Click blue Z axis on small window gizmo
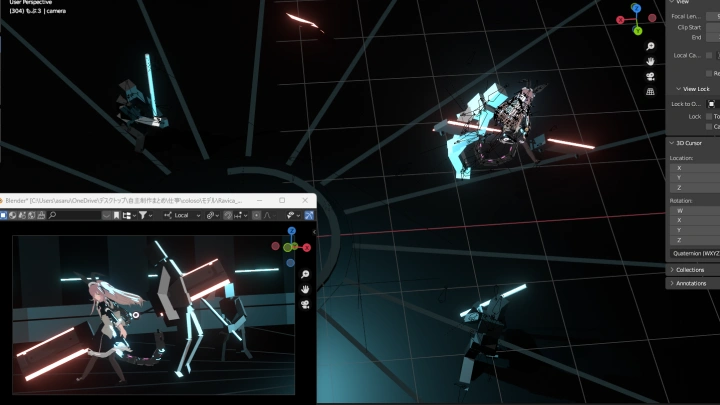The width and height of the screenshot is (720, 405). click(x=292, y=231)
